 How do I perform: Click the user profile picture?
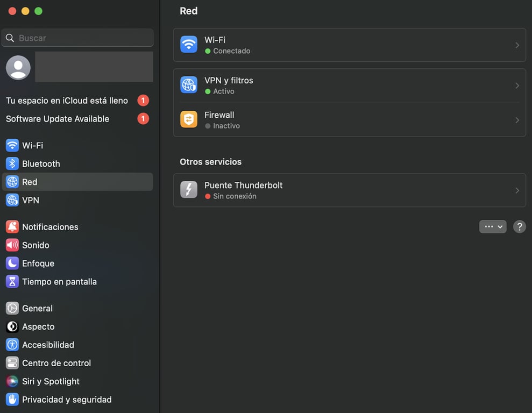18,67
